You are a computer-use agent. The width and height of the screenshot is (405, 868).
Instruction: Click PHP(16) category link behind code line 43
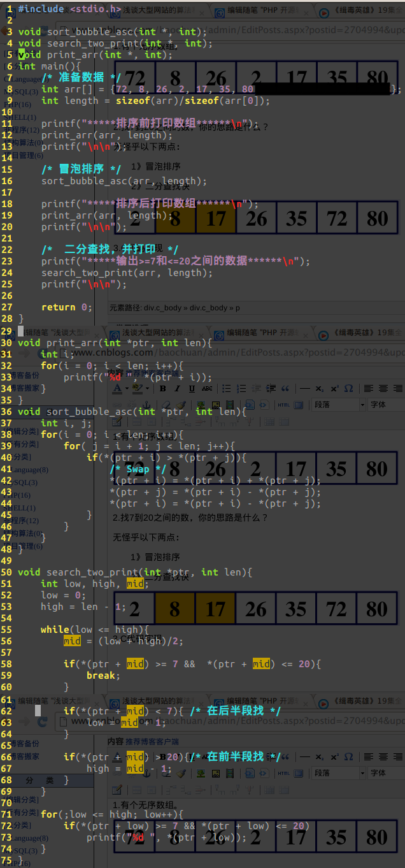(x=18, y=495)
